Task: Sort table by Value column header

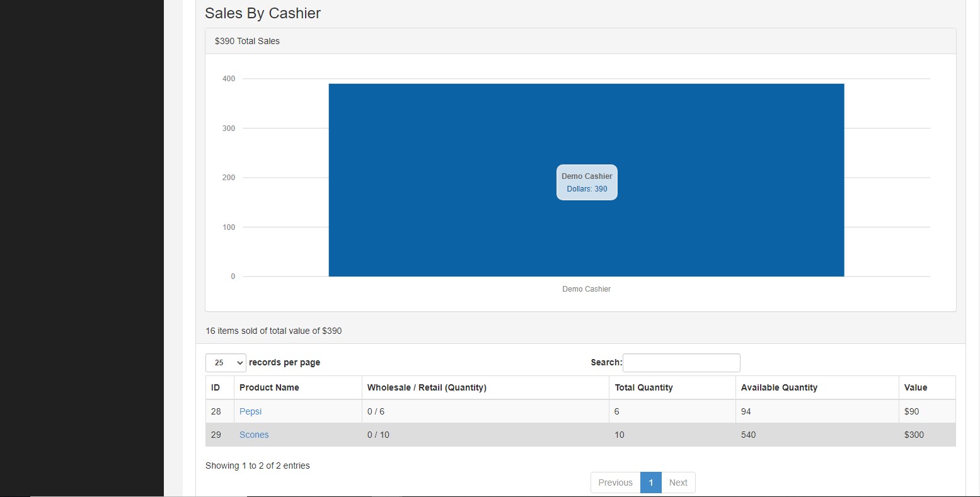Action: tap(916, 387)
